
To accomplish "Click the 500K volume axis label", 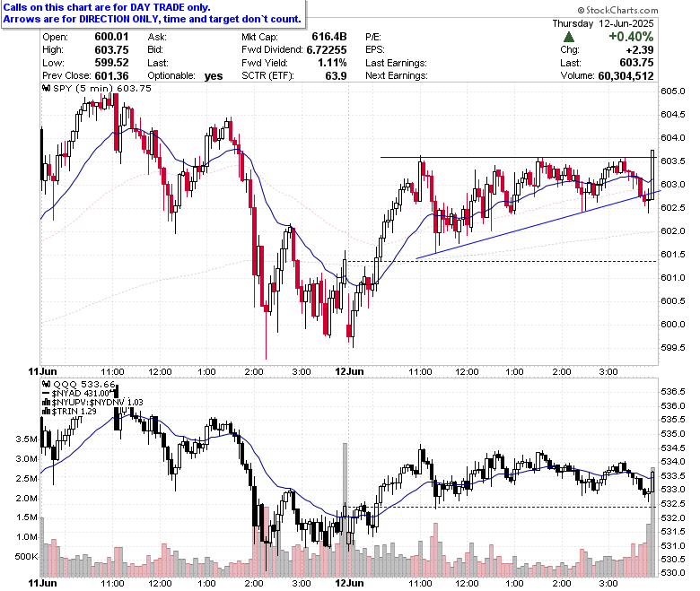I will (x=26, y=557).
